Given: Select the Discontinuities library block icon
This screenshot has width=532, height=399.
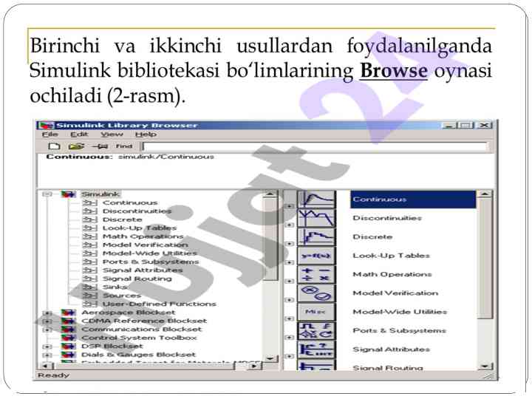Looking at the screenshot, I should [x=316, y=218].
